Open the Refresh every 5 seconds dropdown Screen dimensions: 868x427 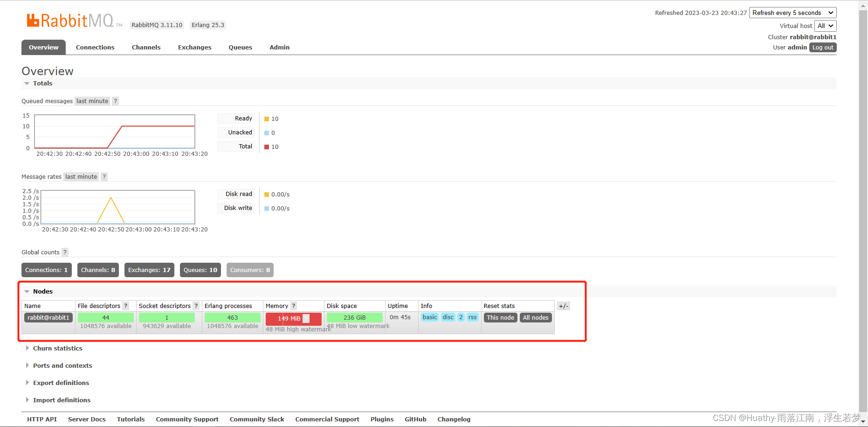pyautogui.click(x=793, y=13)
